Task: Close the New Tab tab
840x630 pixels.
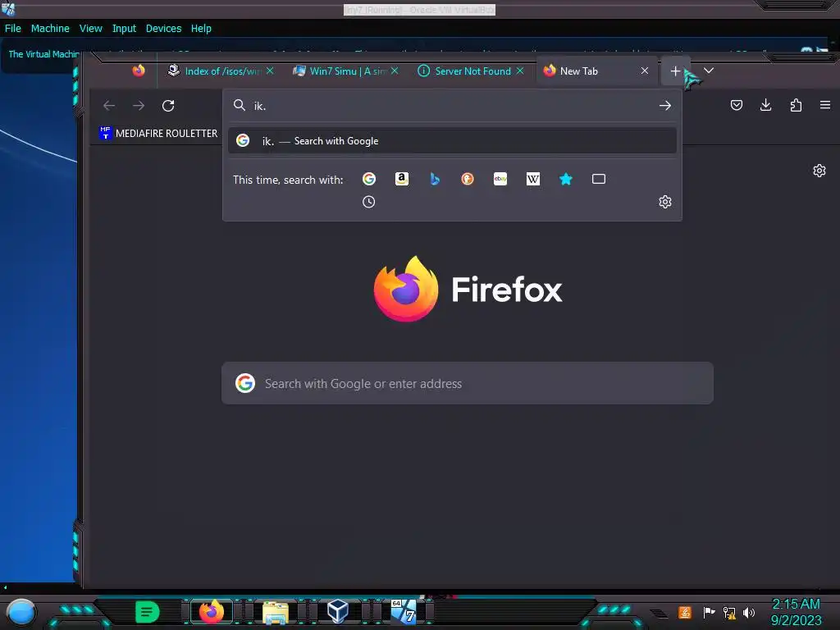Action: (x=645, y=71)
